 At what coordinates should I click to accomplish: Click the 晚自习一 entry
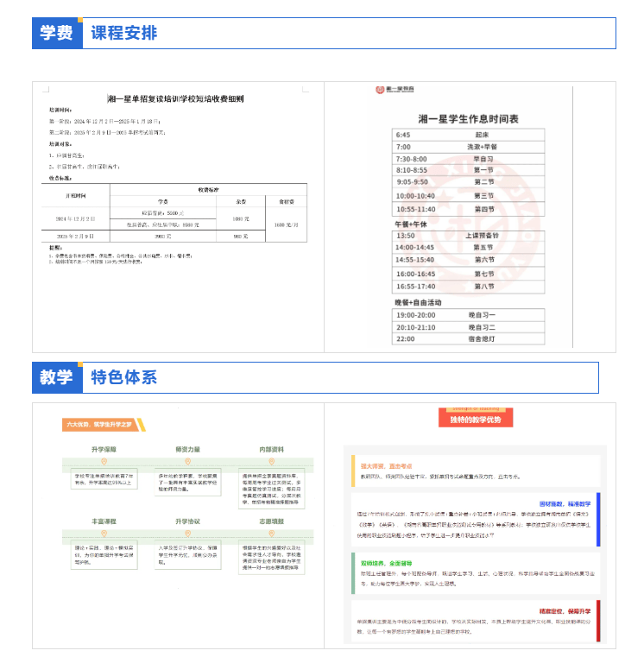tap(482, 315)
